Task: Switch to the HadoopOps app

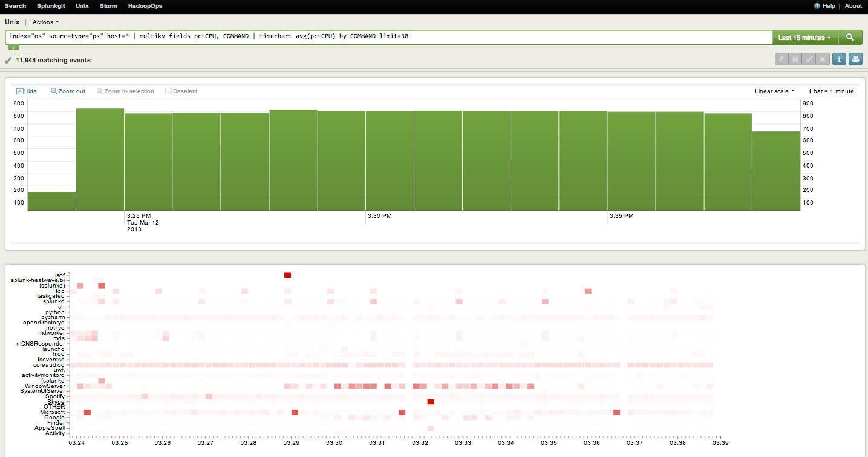Action: tap(145, 6)
